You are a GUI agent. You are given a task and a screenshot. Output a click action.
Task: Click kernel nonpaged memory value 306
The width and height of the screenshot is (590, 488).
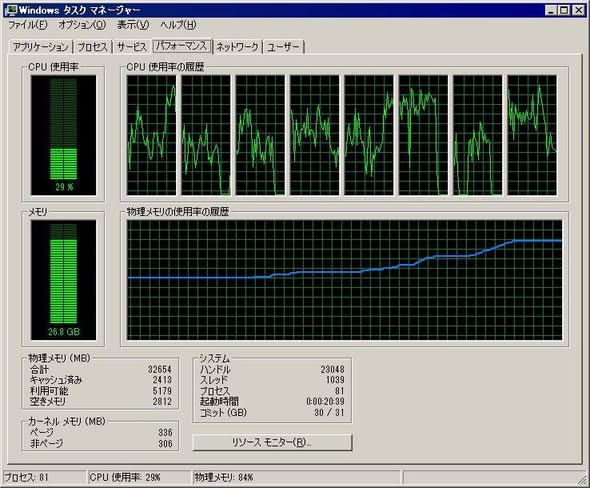165,444
